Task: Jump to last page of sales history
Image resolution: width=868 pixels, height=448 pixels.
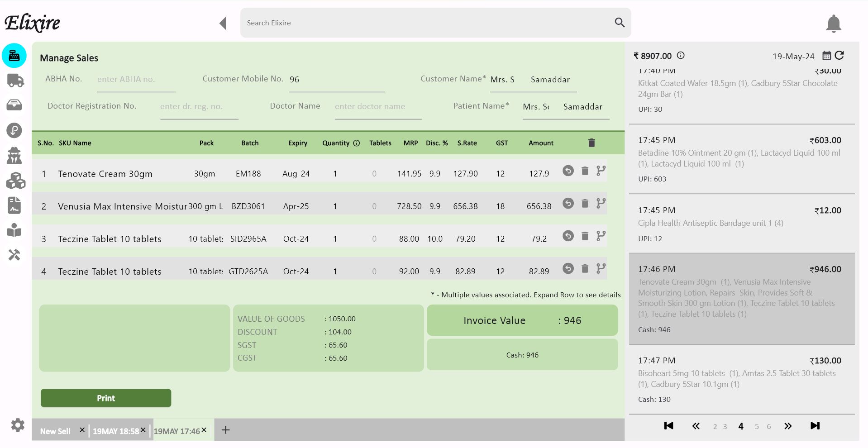Action: [815, 426]
